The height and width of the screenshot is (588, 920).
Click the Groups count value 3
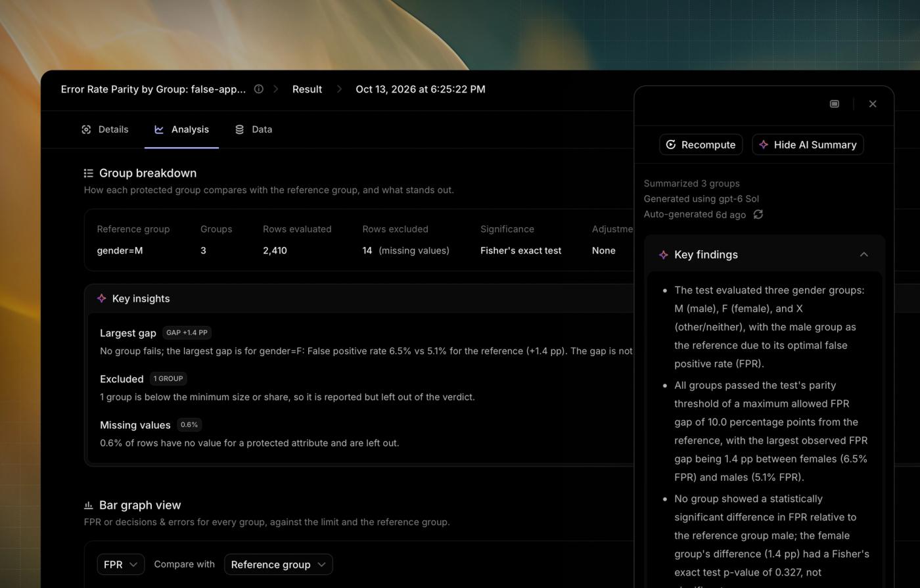click(203, 250)
